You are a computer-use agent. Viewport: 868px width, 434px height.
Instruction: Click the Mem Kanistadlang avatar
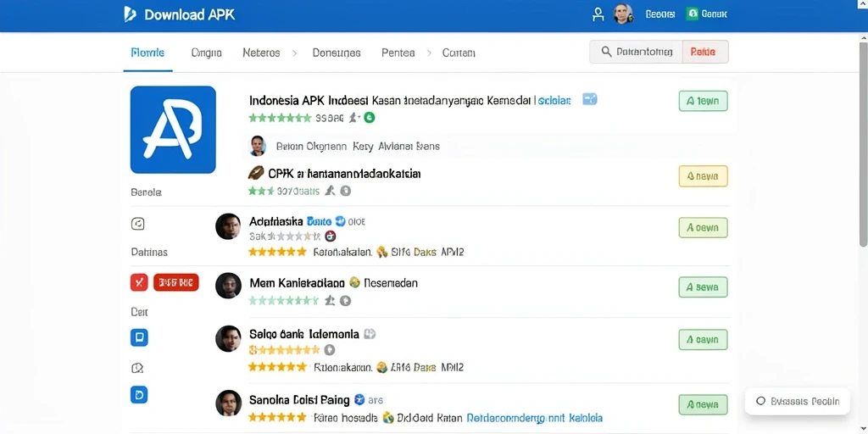228,286
